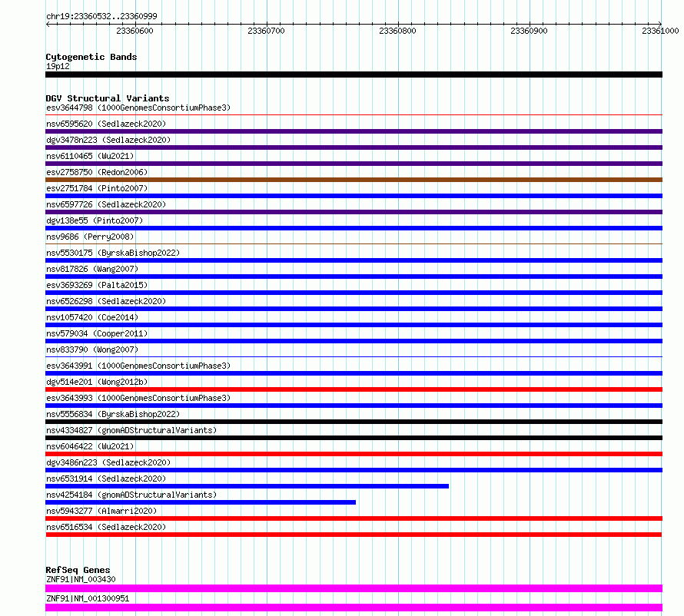Click the 23360700 ruler tick label
Viewport: 684px width, 616px height.
(x=266, y=31)
